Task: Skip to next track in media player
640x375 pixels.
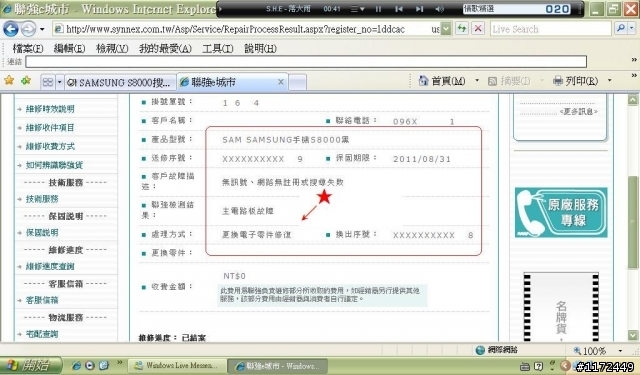Action: 420,9
